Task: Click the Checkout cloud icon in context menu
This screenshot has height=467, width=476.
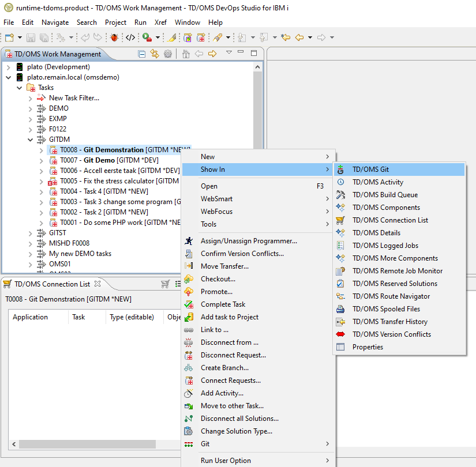Action: pyautogui.click(x=189, y=279)
